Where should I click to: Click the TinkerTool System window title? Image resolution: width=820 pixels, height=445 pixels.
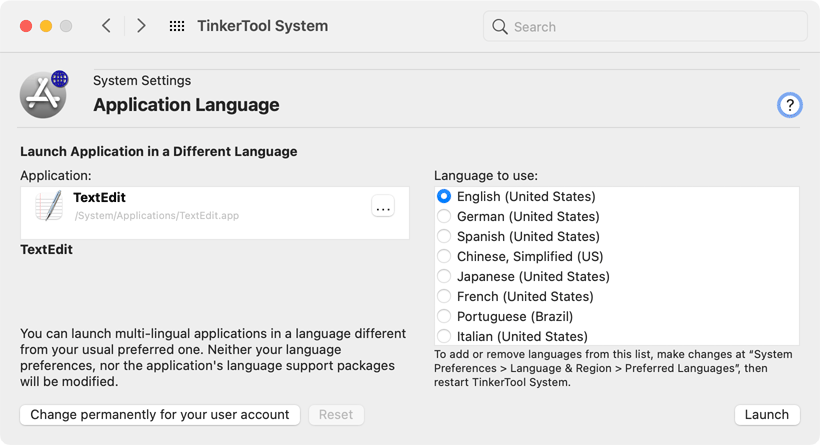[263, 26]
